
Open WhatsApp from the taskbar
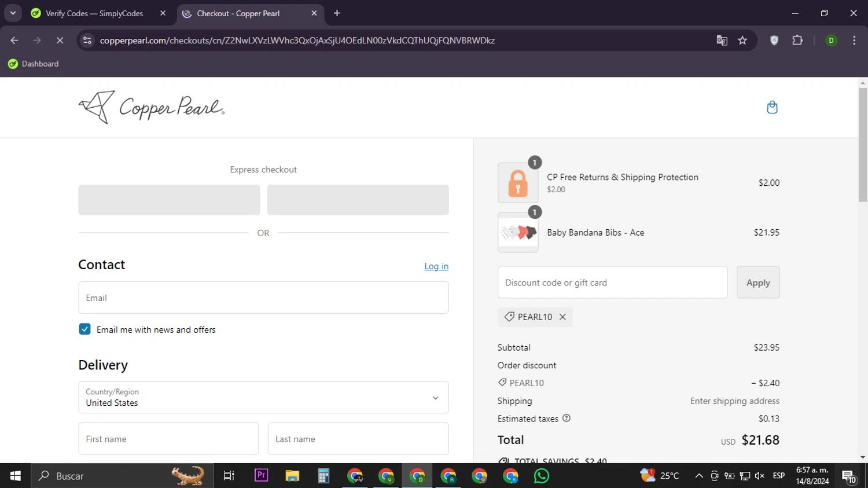(542, 476)
